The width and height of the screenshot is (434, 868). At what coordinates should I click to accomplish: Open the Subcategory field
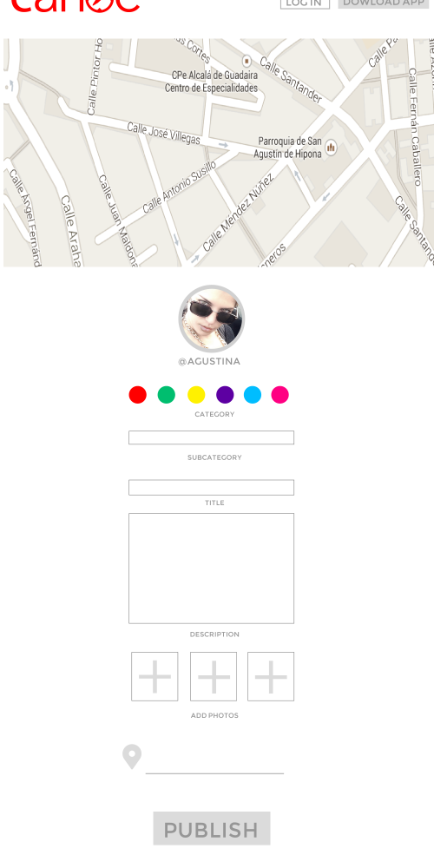(212, 437)
